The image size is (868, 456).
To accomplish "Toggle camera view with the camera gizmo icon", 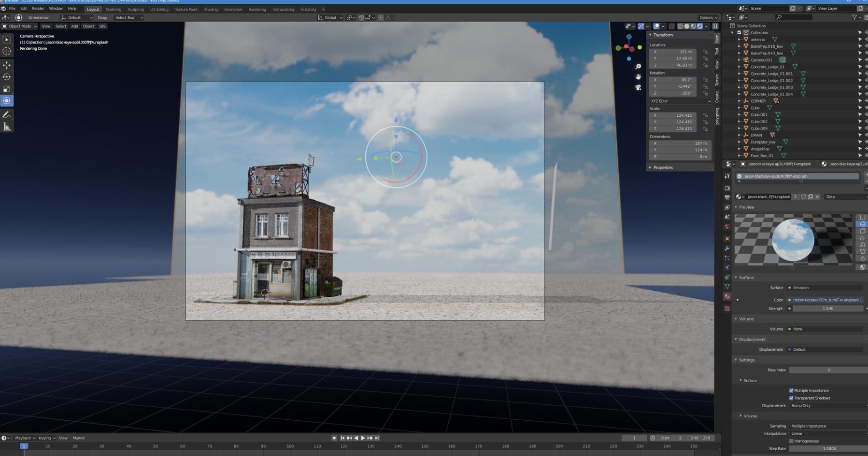I will tap(638, 87).
